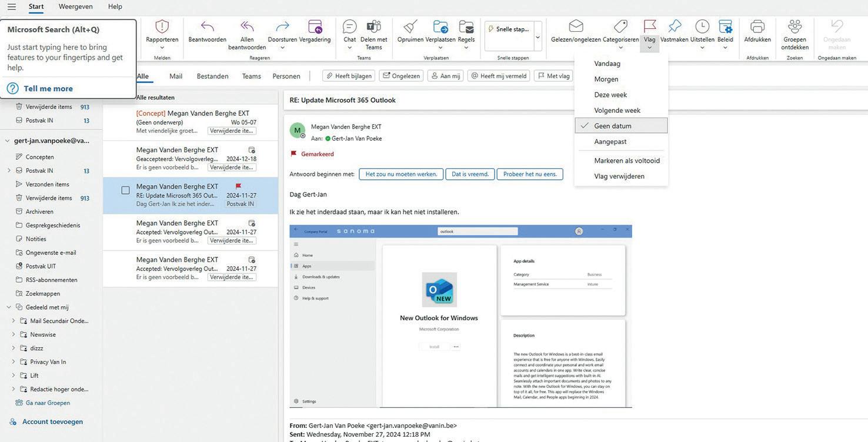Open the hamburger menu icon beside Start

pos(12,7)
